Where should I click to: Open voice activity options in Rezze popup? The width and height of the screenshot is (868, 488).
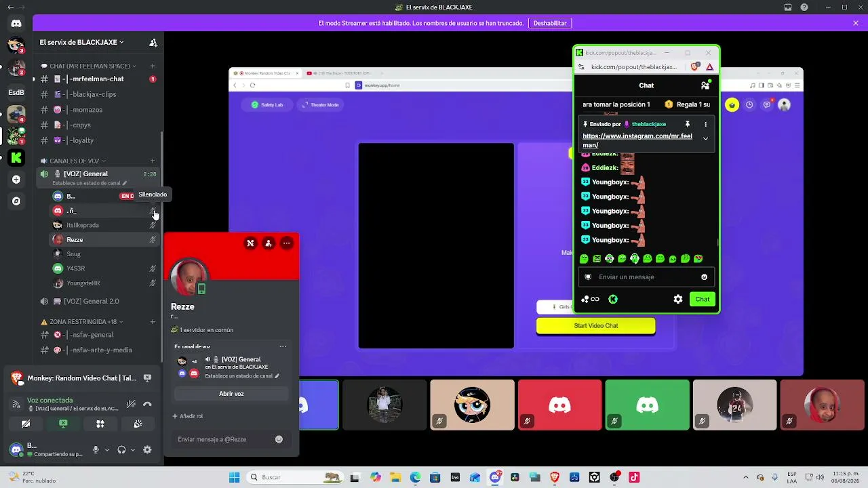(283, 346)
